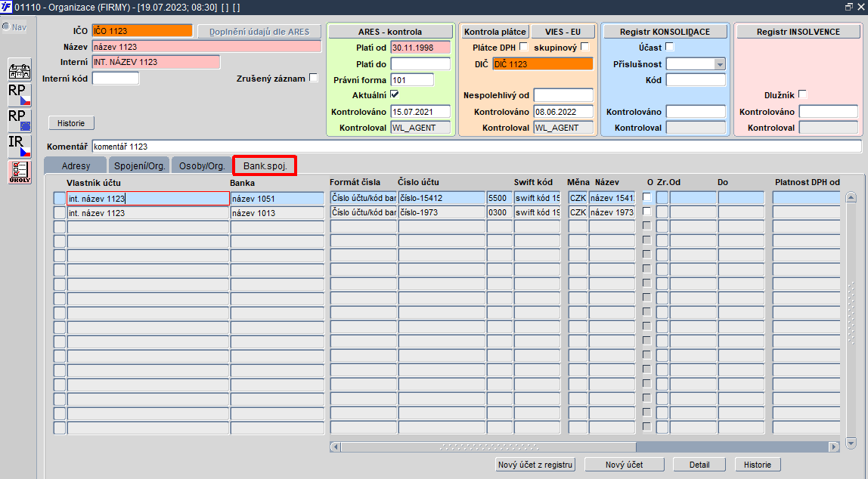This screenshot has width=868, height=479.
Task: Click the Název field with název 1123
Action: pyautogui.click(x=206, y=46)
